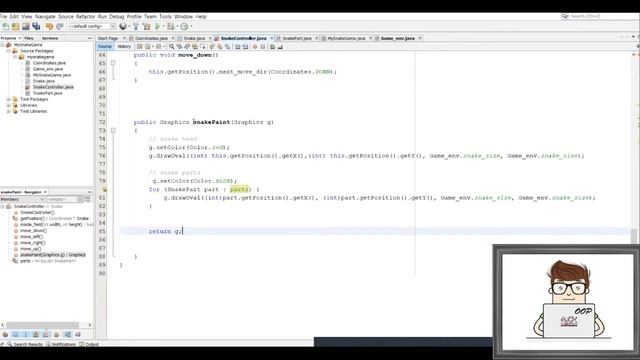Click the Toggle Highlight Search editor icon
Viewport: 640px width, 360px height.
[195, 47]
